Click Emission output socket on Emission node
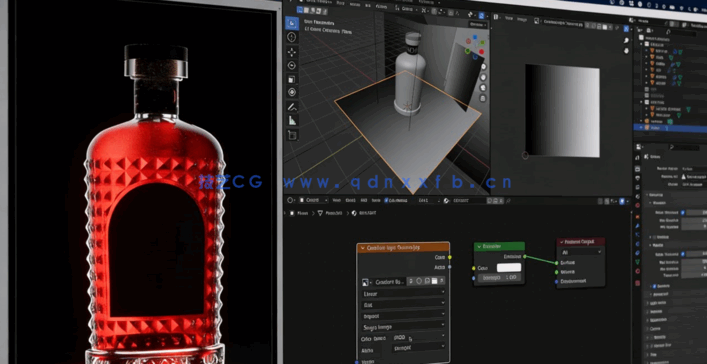 (524, 256)
